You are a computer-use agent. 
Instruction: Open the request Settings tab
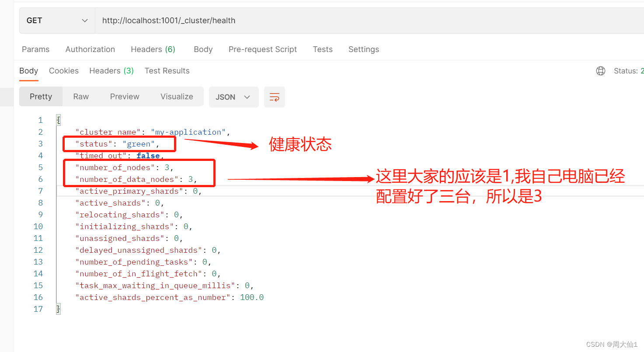pyautogui.click(x=364, y=49)
